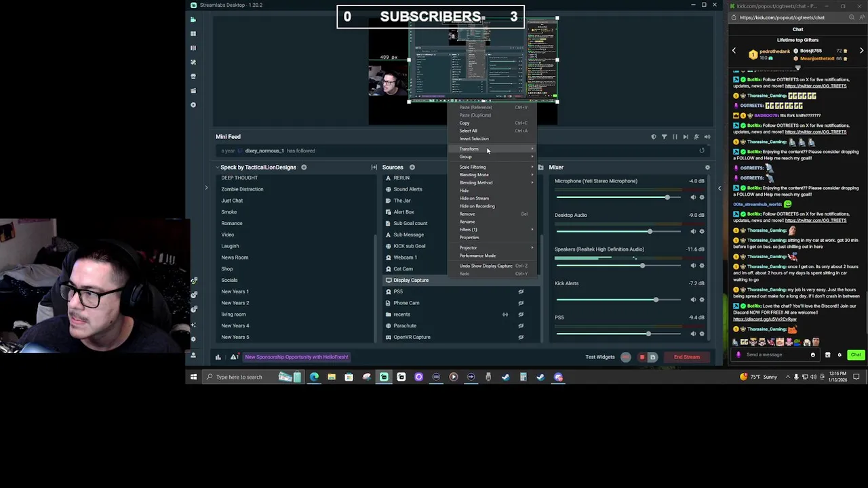
Task: Mute Speakers (Realtek High Definition Audio)
Action: pyautogui.click(x=693, y=266)
